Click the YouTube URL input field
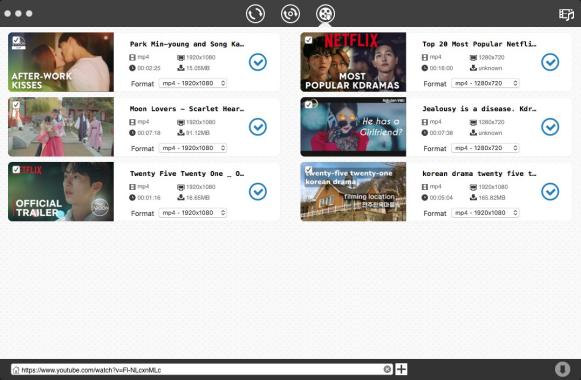The image size is (581, 380). [x=202, y=369]
